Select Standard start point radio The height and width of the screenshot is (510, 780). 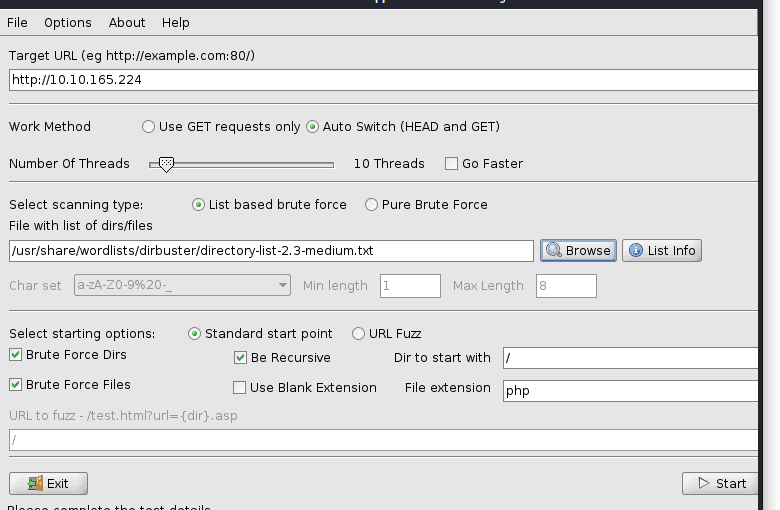[195, 334]
